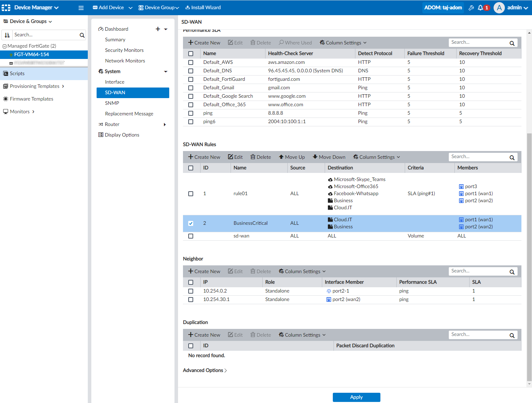Click the notification bell icon
Screen dimensions: 532x403
pyautogui.click(x=480, y=7)
